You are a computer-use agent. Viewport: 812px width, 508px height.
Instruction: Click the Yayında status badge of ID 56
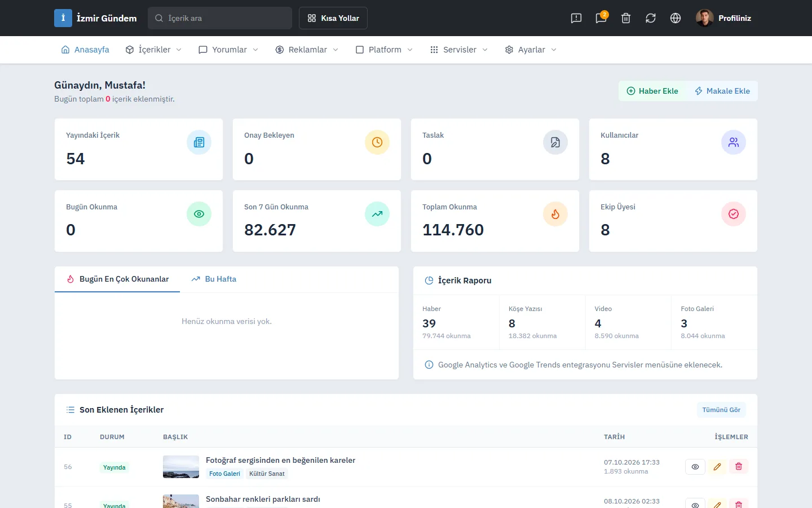114,467
